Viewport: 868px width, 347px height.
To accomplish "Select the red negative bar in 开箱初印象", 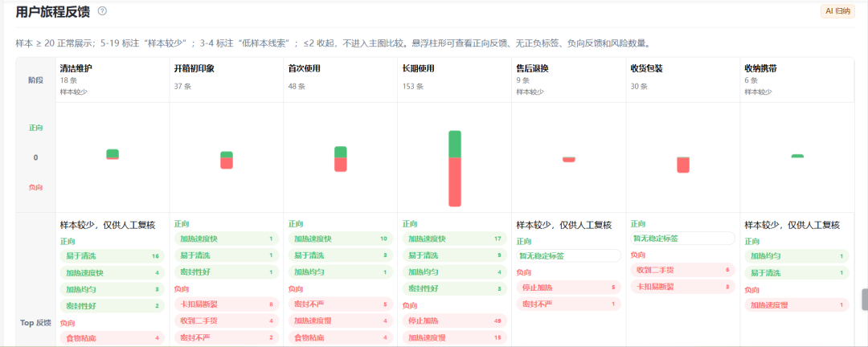I will [x=227, y=163].
